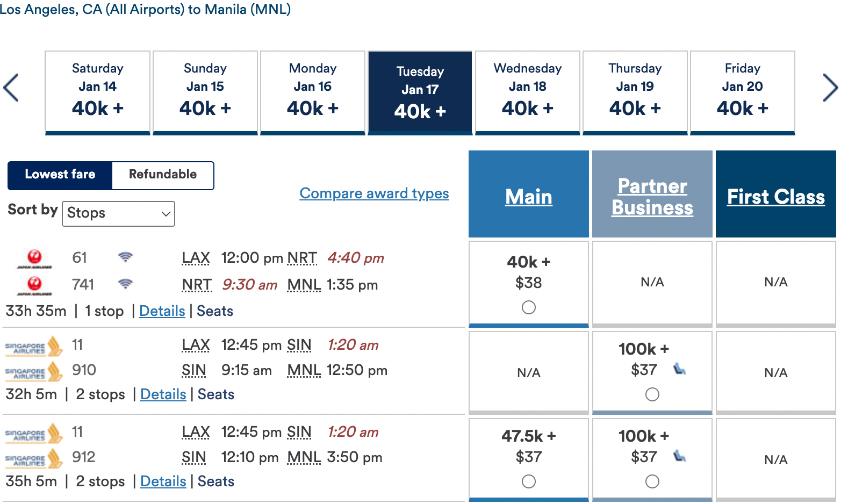Select the Wednesday Jan 18 date tab
This screenshot has width=848, height=504.
coord(527,92)
